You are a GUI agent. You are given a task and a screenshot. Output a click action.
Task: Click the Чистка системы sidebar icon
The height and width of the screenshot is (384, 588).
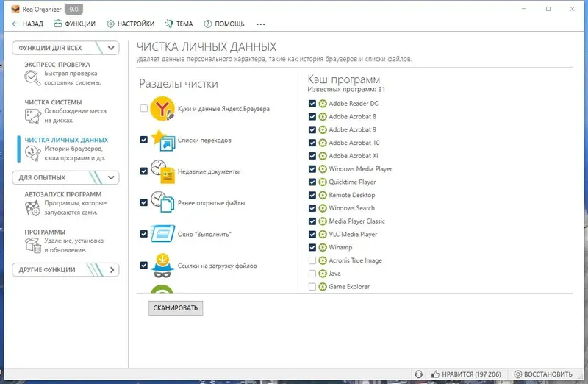[x=33, y=116]
